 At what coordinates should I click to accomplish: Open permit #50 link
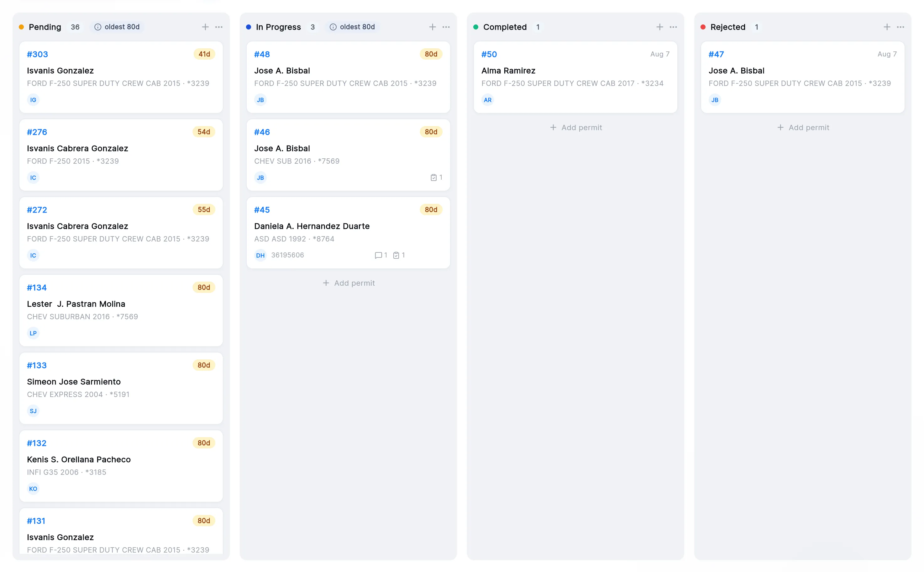pyautogui.click(x=489, y=54)
